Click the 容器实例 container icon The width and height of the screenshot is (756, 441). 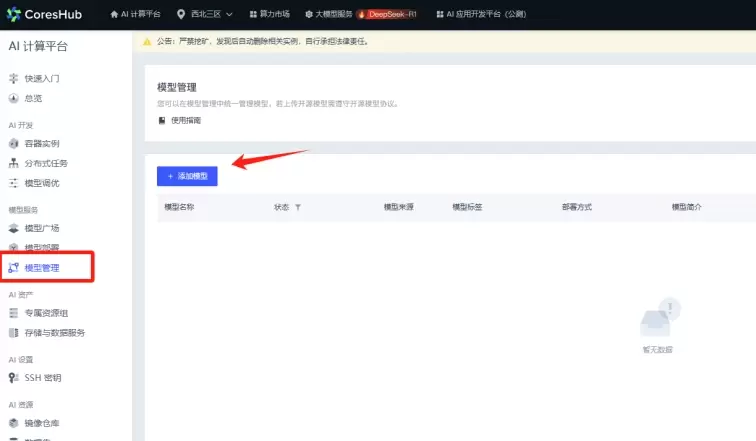click(14, 143)
